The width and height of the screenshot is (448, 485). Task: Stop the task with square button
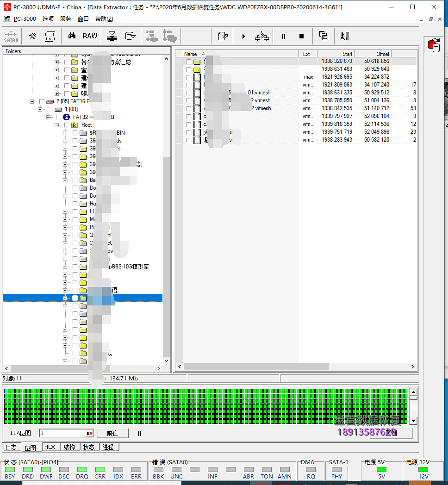point(301,36)
